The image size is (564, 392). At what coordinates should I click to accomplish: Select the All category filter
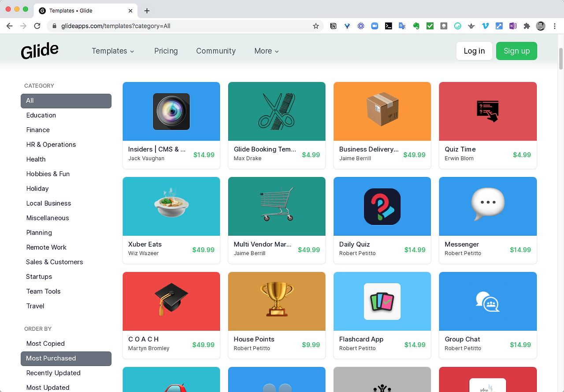click(x=66, y=101)
